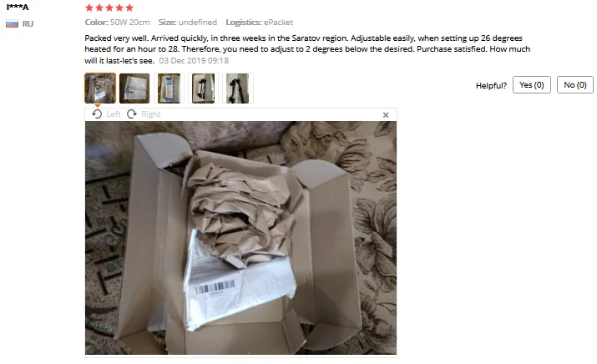Show the fifth review photo thumbnail

point(238,88)
